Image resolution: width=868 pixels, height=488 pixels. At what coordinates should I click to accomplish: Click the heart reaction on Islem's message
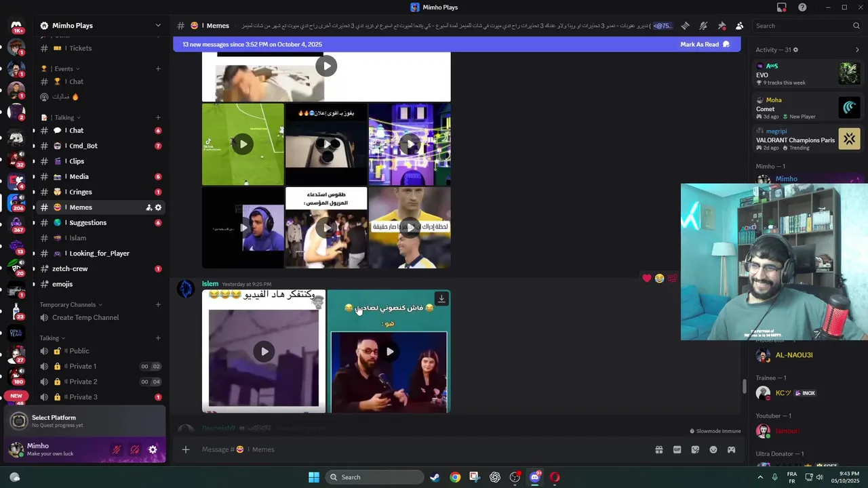tap(647, 278)
